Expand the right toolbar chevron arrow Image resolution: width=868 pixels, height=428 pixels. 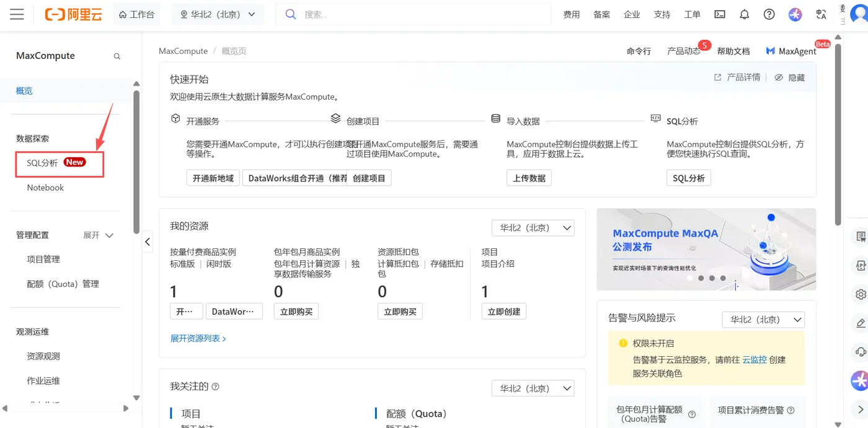pos(861,409)
